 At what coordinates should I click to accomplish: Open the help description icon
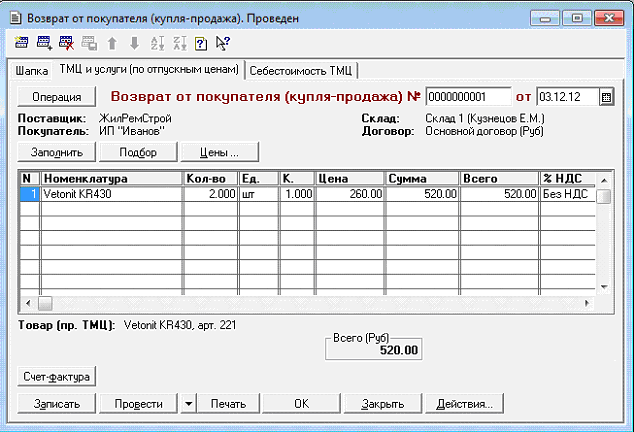[x=200, y=42]
